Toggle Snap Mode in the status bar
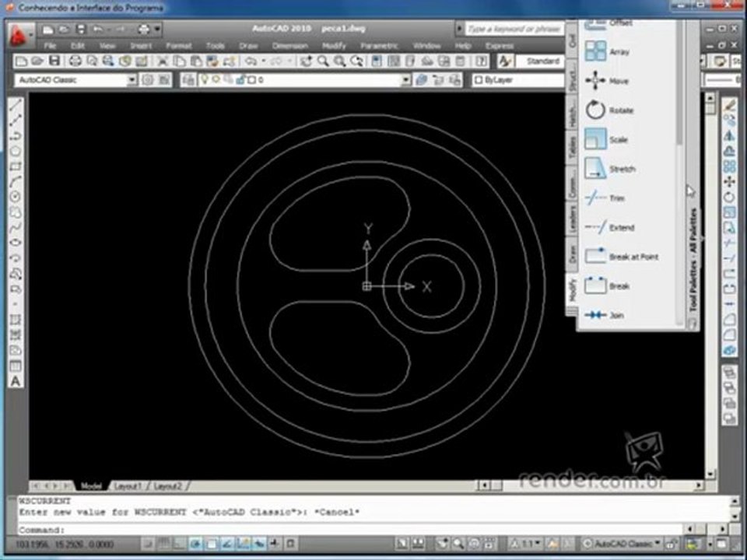The height and width of the screenshot is (560, 747). coord(149,544)
